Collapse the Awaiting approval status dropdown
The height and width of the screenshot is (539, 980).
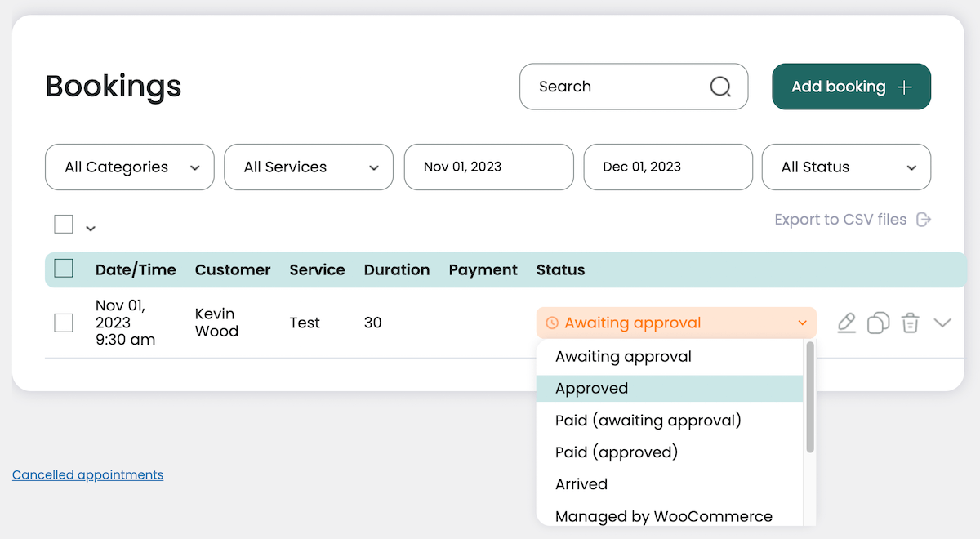click(x=676, y=323)
